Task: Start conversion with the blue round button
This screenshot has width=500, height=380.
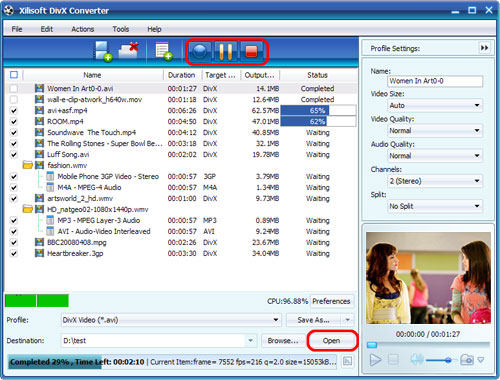Action: 199,52
